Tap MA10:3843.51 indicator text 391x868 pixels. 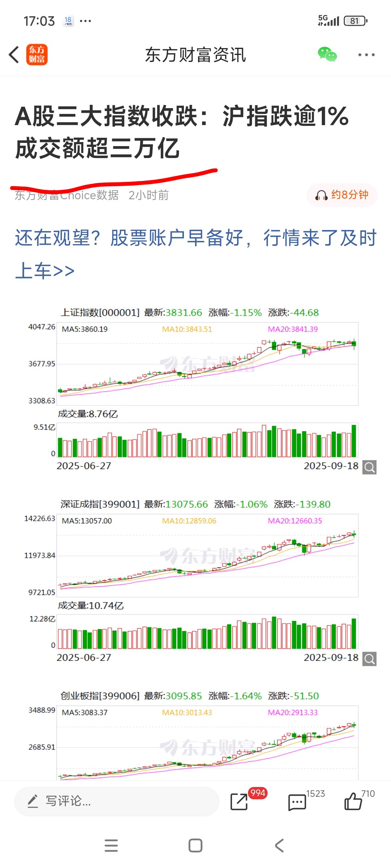[x=187, y=329]
